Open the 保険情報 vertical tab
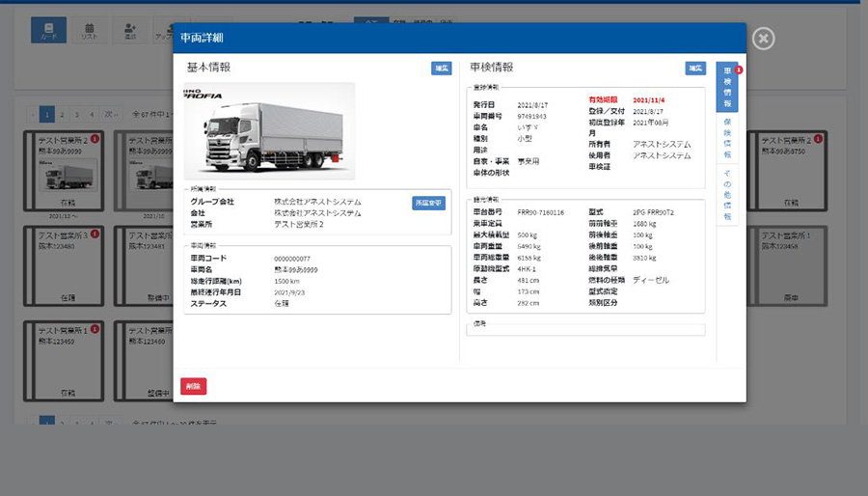This screenshot has height=496, width=868. tap(727, 140)
